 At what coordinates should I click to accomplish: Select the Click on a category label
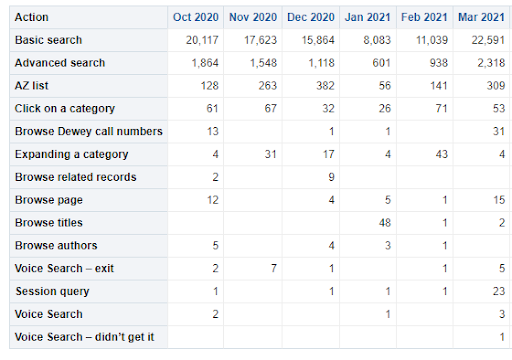pos(65,109)
